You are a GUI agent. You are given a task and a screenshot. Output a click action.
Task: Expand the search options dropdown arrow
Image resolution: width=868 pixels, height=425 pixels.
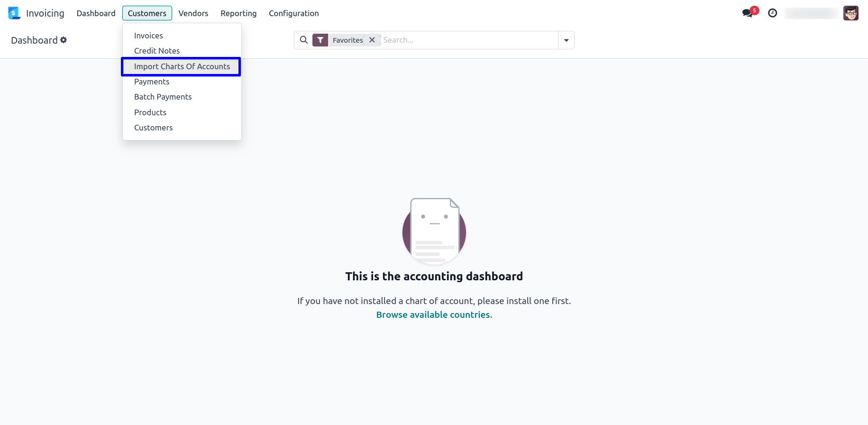pyautogui.click(x=566, y=40)
